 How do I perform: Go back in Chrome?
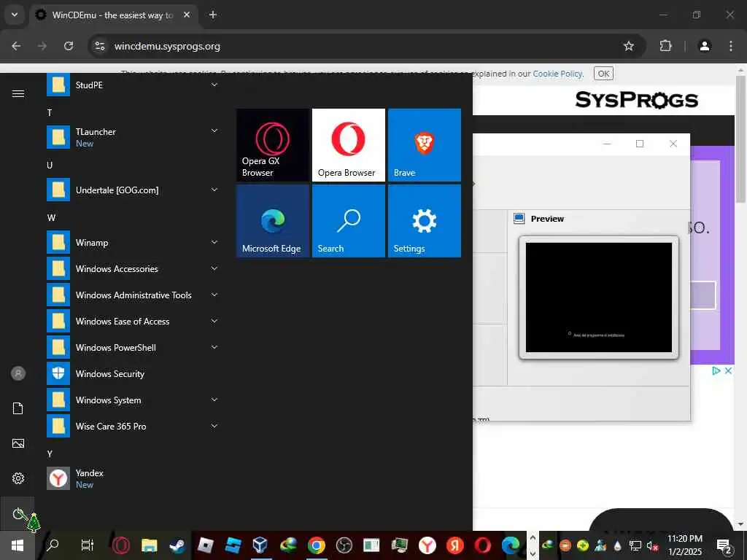pyautogui.click(x=16, y=46)
